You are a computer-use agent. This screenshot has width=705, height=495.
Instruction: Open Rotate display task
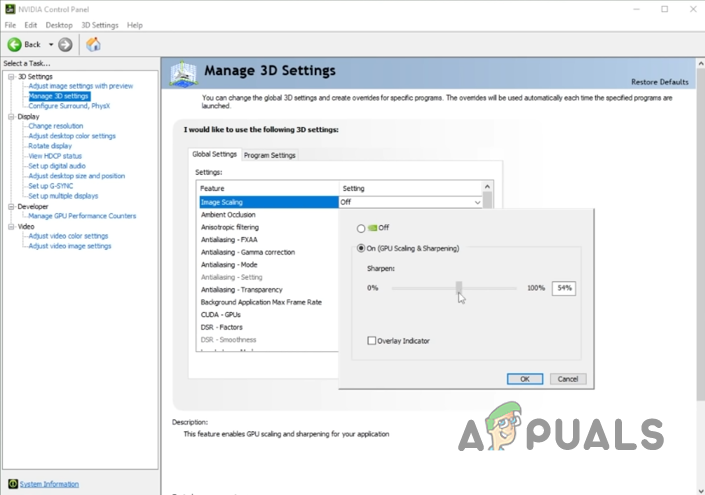click(50, 146)
